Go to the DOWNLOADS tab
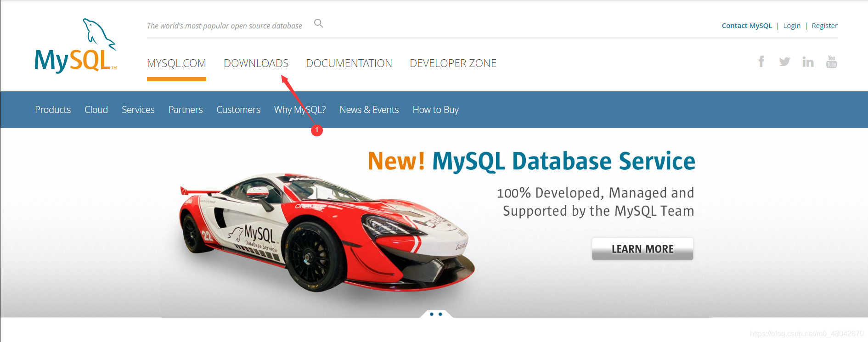The height and width of the screenshot is (342, 868). coord(256,63)
